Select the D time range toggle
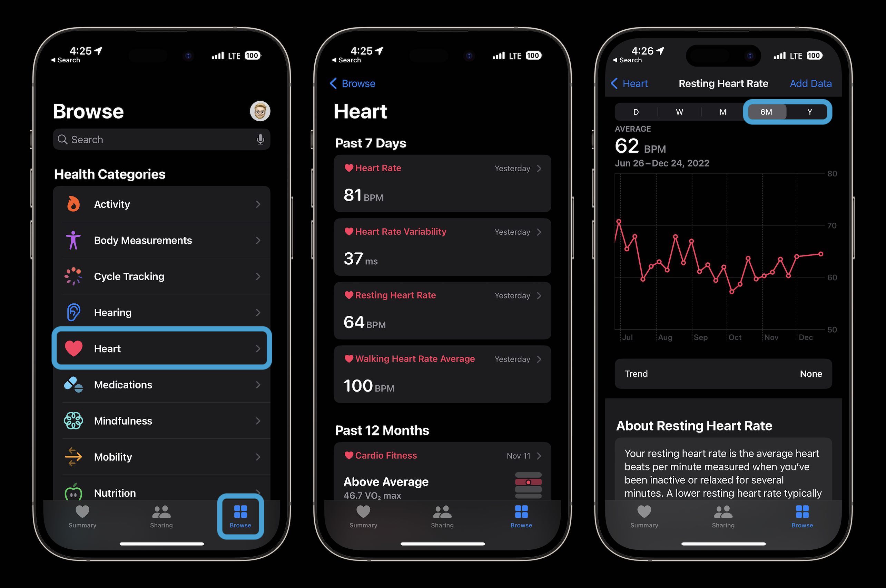Screen dimensions: 886x588 [635, 112]
